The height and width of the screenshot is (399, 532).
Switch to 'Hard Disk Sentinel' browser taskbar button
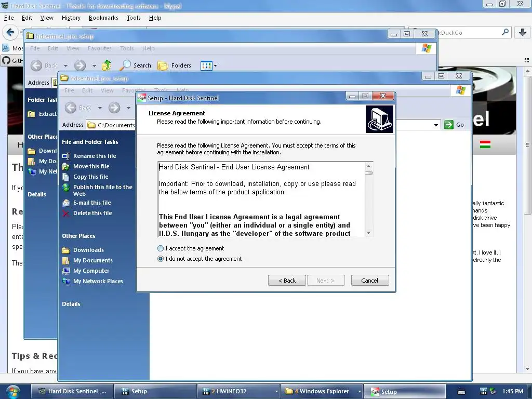[72, 391]
